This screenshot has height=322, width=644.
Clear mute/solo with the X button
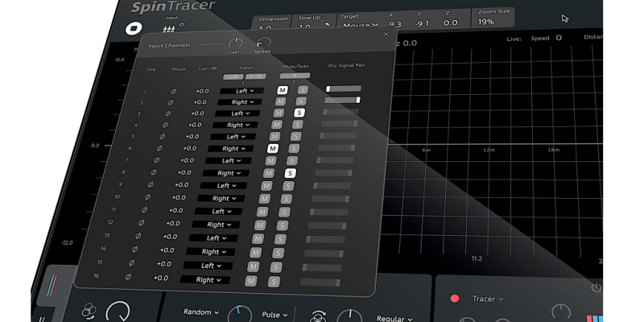(295, 76)
